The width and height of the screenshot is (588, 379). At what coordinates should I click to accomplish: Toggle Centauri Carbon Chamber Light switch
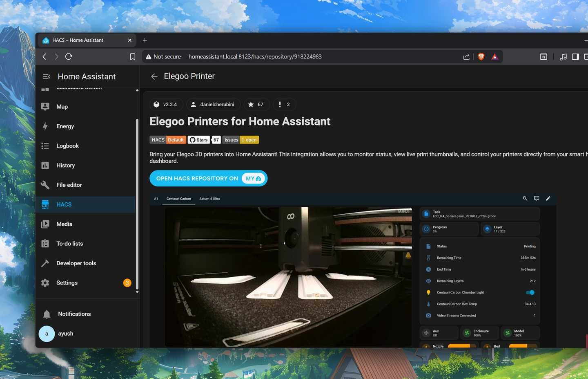click(x=530, y=292)
